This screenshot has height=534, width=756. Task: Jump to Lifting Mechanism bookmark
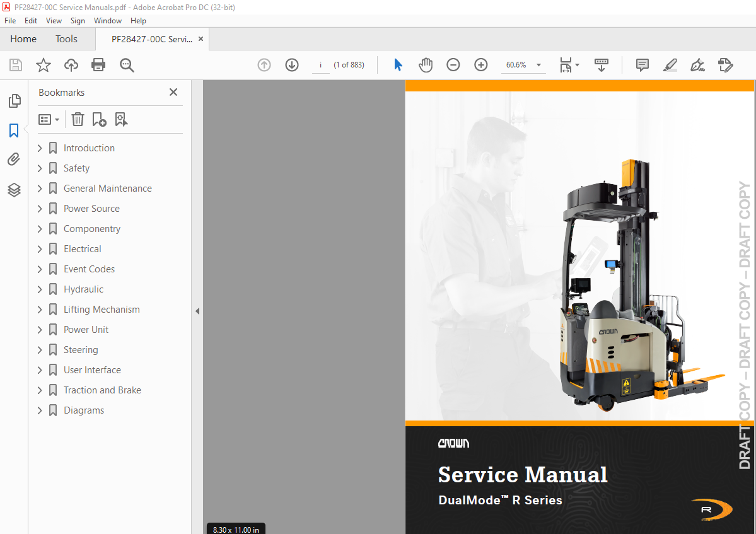(x=102, y=310)
